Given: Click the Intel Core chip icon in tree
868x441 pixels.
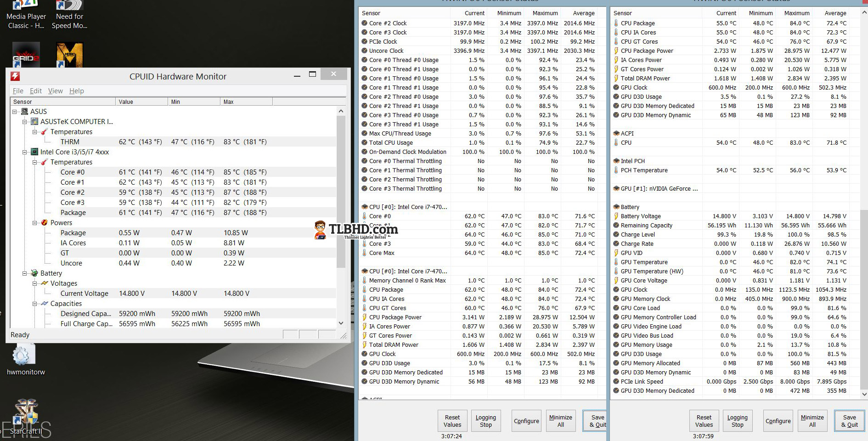Looking at the screenshot, I should click(34, 152).
